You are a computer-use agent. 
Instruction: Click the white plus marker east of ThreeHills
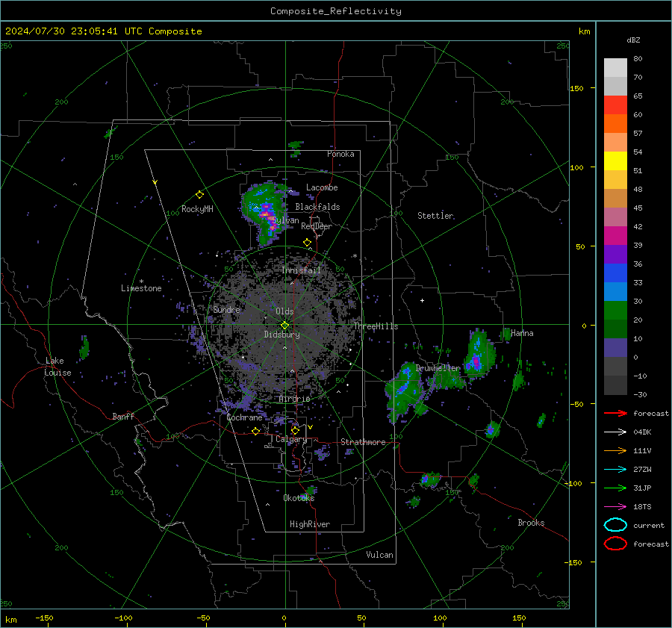422,300
